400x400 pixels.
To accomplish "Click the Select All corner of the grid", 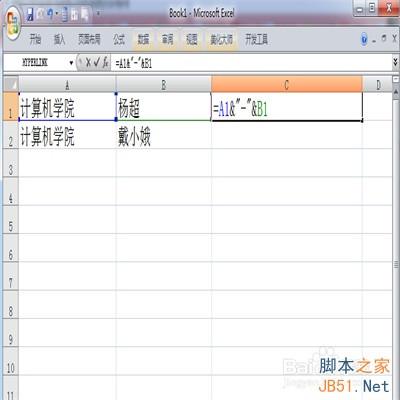I will [11, 85].
